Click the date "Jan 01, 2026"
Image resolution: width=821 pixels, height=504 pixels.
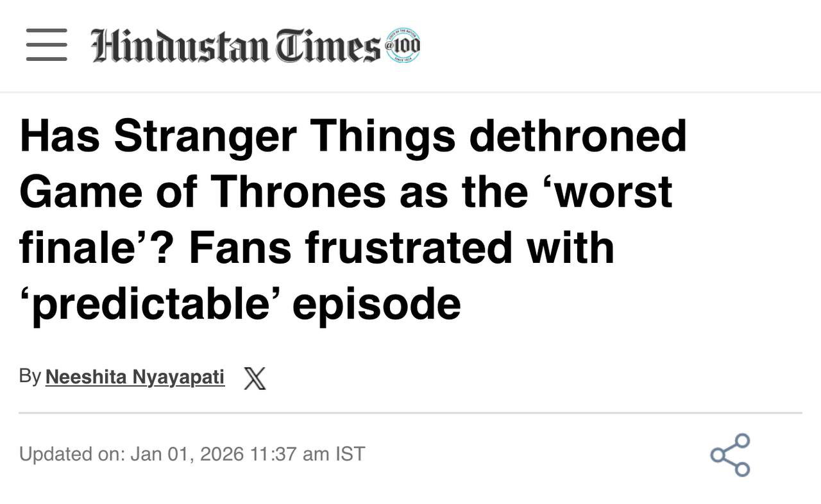click(187, 454)
